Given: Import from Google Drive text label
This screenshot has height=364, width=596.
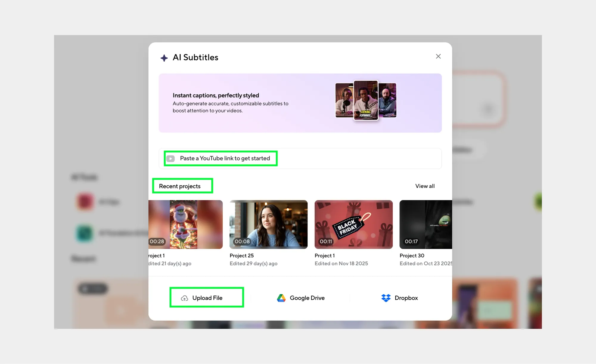Looking at the screenshot, I should point(307,298).
